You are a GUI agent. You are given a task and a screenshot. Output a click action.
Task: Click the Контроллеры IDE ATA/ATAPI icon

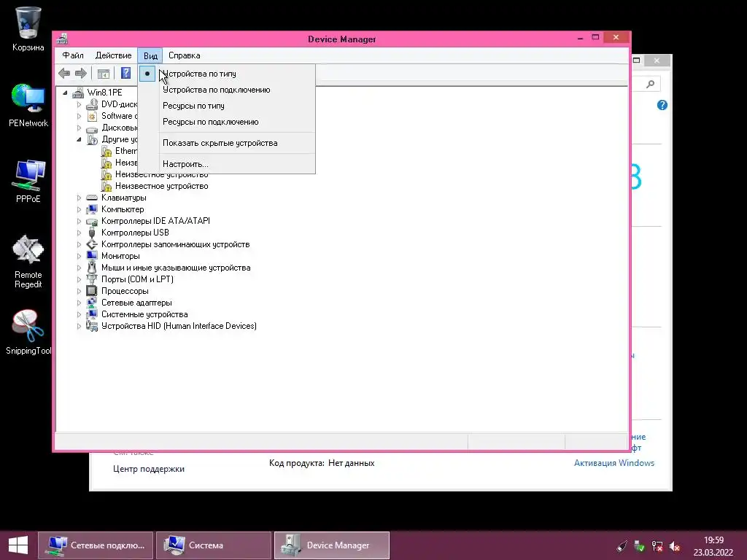click(92, 221)
